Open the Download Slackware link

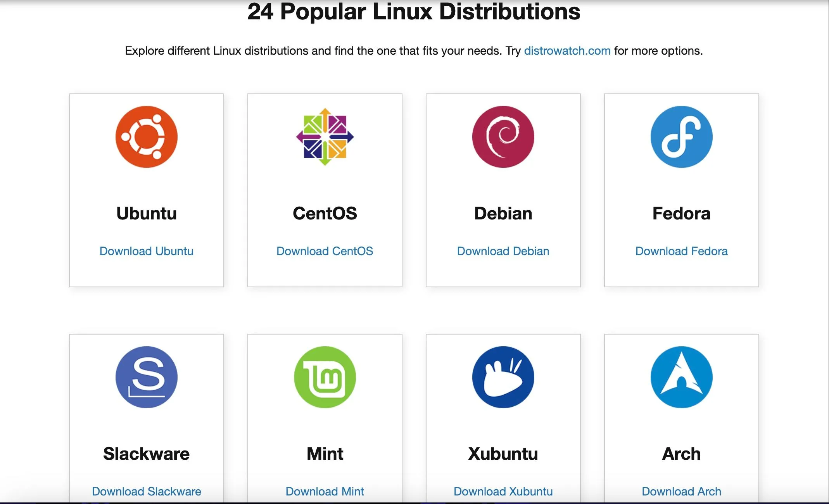[146, 491]
